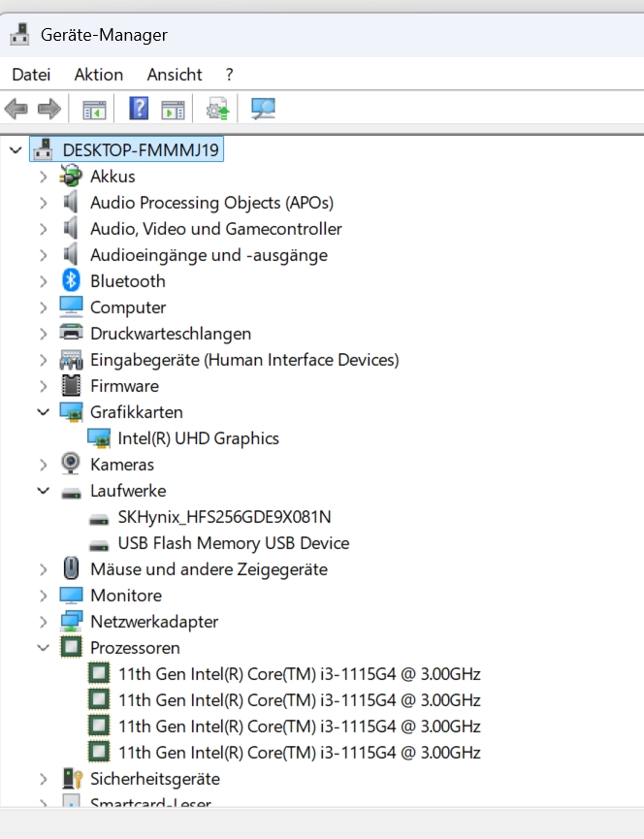This screenshot has height=839, width=644.
Task: Open the Ansicht menu
Action: pos(175,75)
